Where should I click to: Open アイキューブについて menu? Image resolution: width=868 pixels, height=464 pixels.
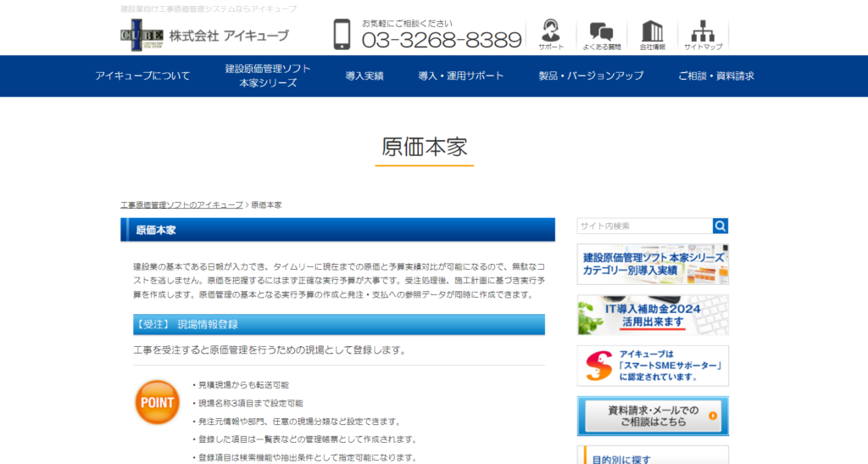click(x=142, y=75)
